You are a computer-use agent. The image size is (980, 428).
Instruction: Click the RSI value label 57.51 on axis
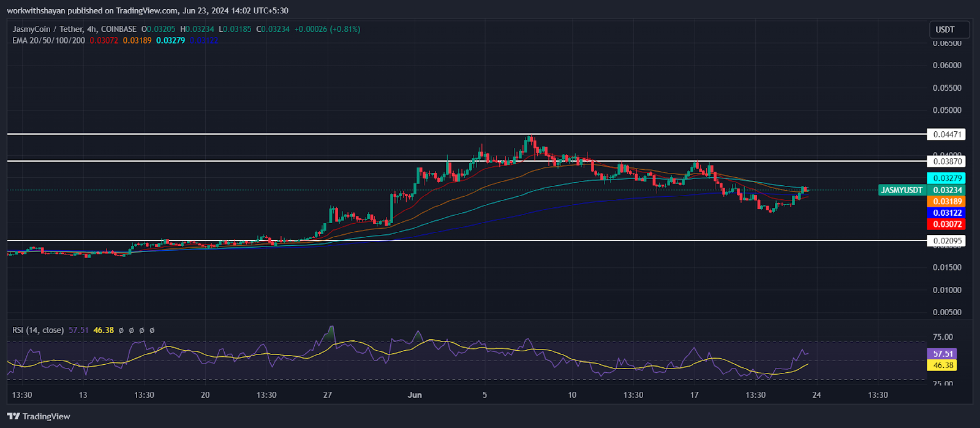(943, 354)
